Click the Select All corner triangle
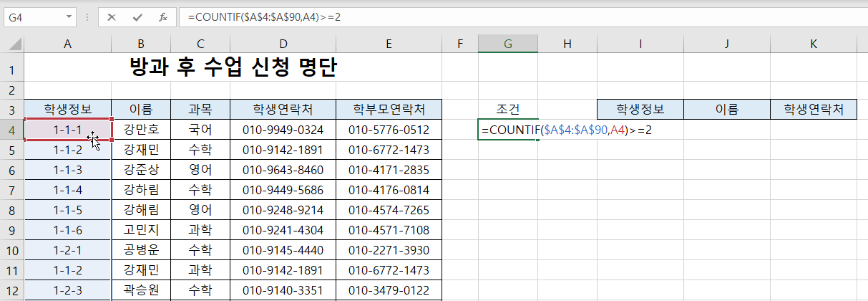The image size is (868, 301). [14, 44]
